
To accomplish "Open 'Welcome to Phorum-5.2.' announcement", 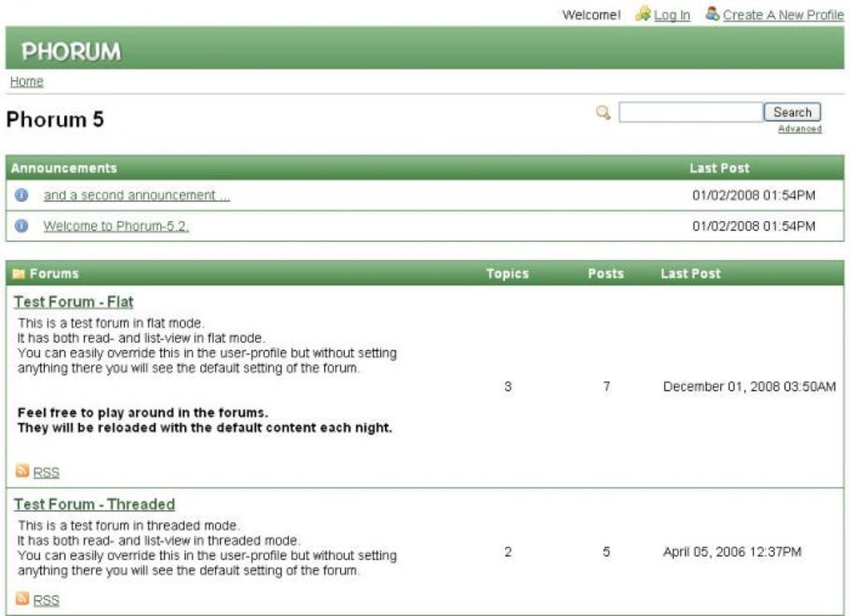I will pos(116,226).
